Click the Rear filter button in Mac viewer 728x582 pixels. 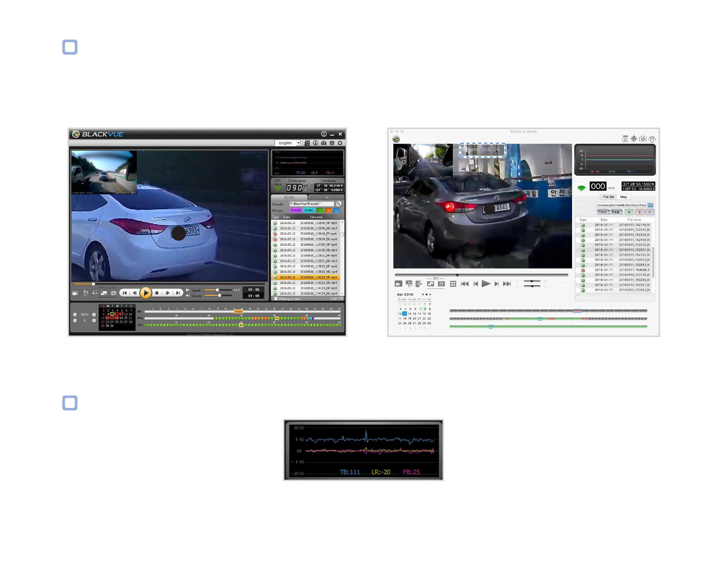pyautogui.click(x=616, y=212)
